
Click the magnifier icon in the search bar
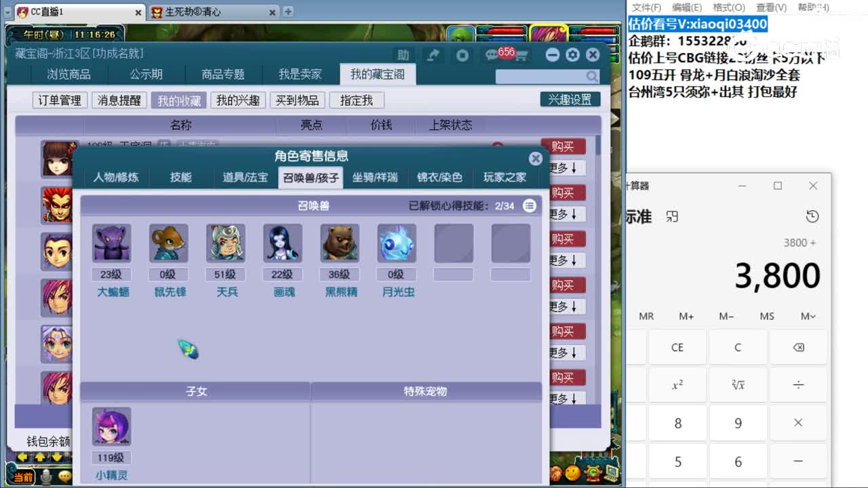pyautogui.click(x=593, y=77)
